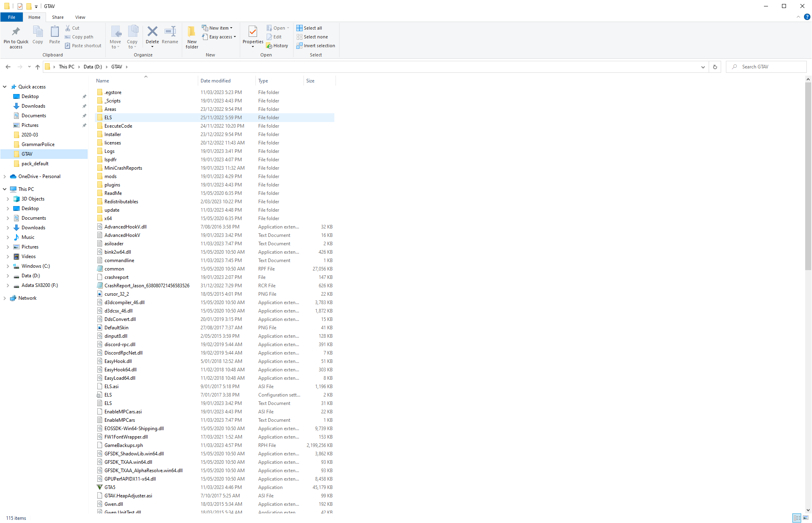Screen dimensions: 812x523
Task: Click the up-one-level arrow icon
Action: (38, 67)
